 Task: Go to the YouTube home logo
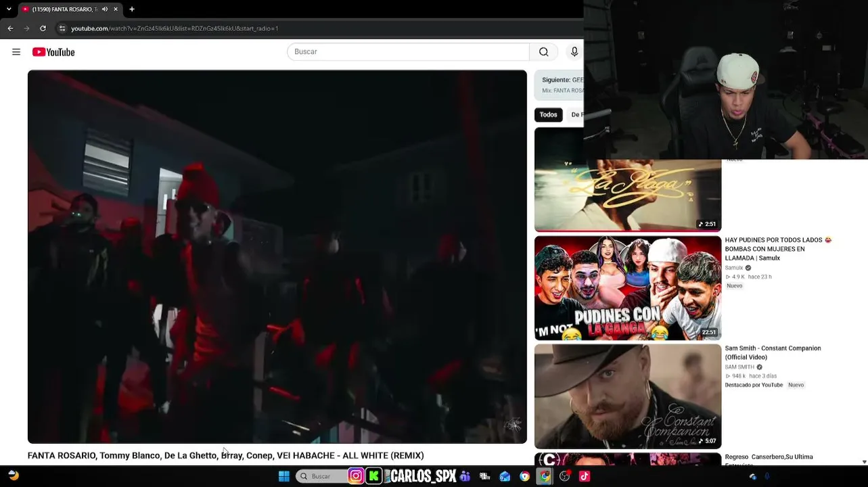coord(53,52)
